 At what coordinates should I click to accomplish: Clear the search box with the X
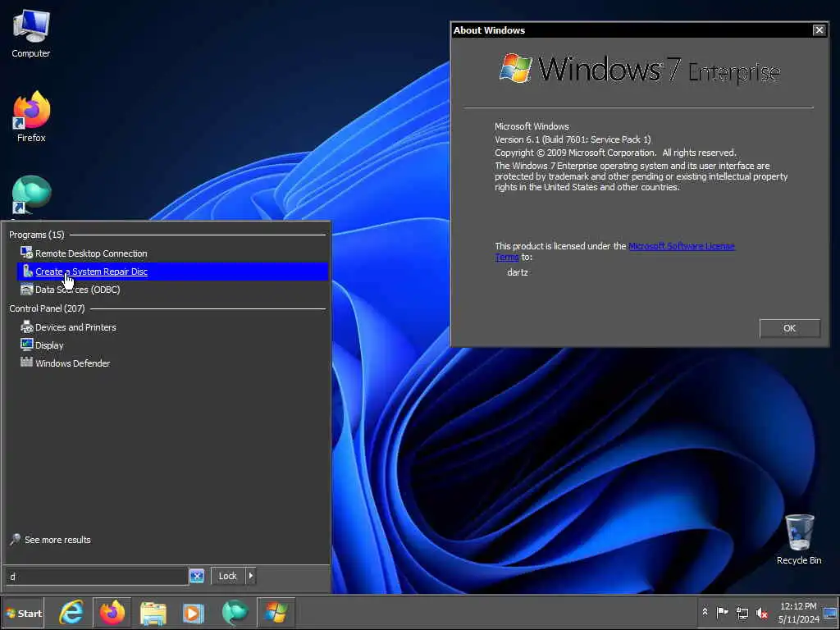197,577
